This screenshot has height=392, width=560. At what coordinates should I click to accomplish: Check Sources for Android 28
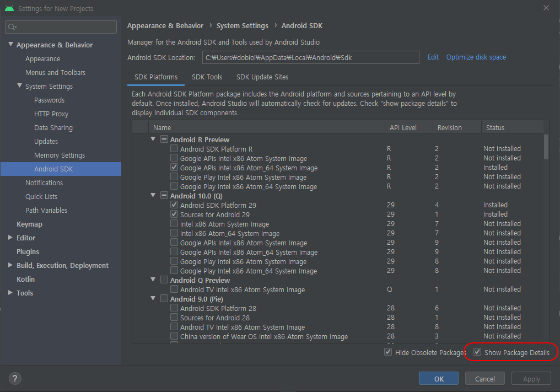click(x=174, y=317)
